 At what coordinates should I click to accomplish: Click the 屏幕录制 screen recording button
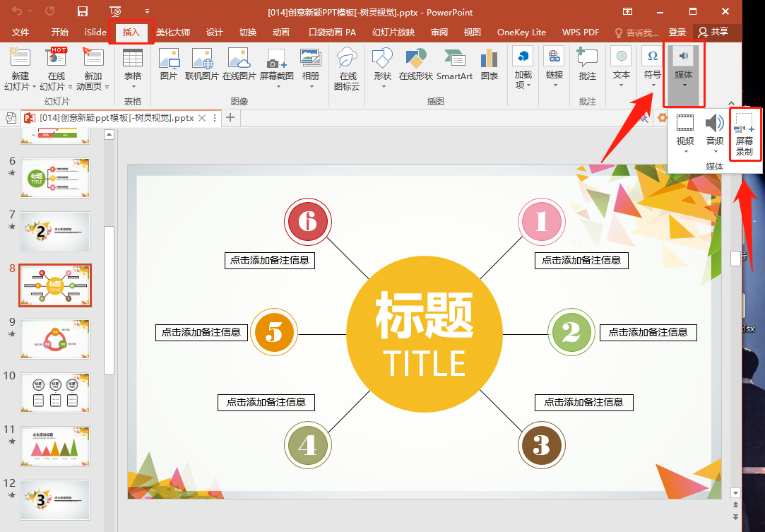(745, 134)
